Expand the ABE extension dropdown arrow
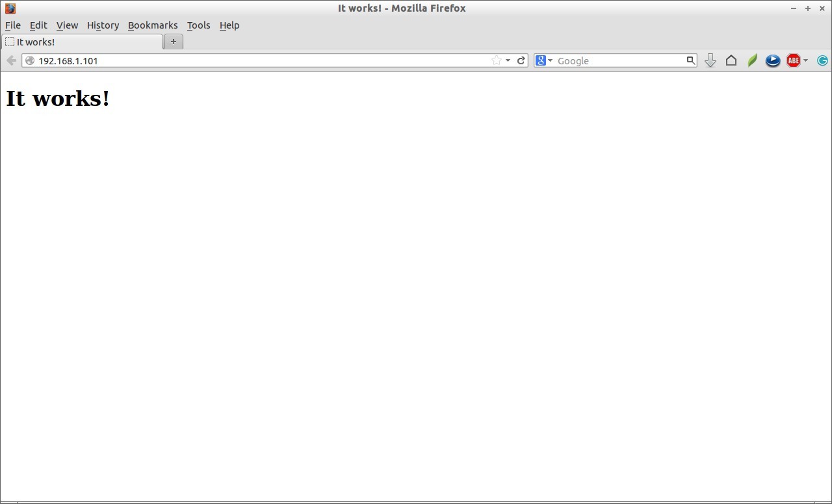Screen dimensions: 832x504 805,60
